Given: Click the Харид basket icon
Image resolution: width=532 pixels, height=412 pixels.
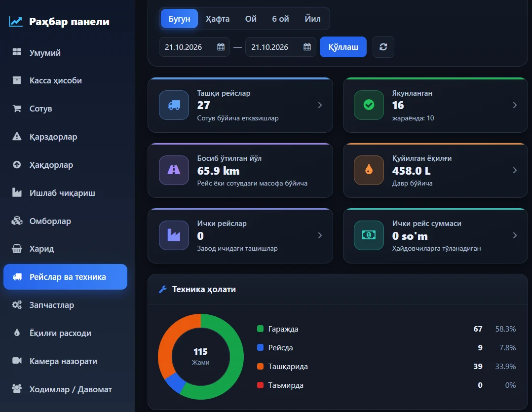Looking at the screenshot, I should [x=17, y=249].
